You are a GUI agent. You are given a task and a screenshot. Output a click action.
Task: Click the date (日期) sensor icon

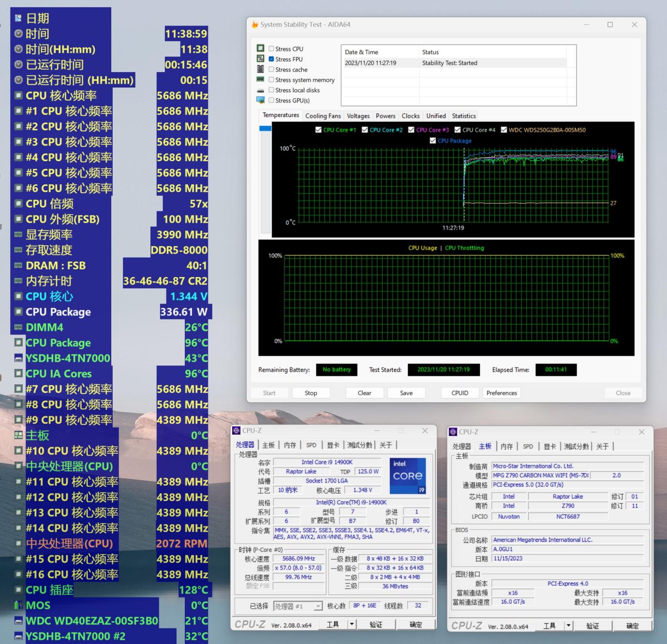[18, 18]
